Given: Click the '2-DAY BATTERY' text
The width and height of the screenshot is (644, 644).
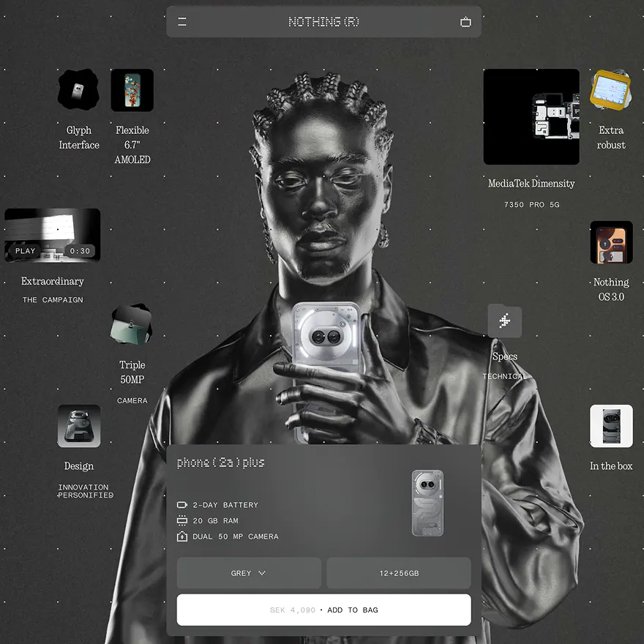Looking at the screenshot, I should (225, 505).
